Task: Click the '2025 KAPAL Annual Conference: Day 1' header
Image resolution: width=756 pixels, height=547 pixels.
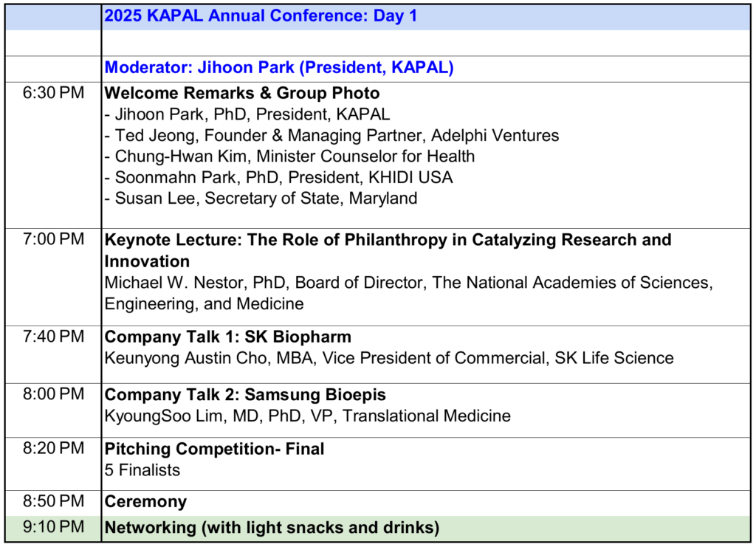Action: pyautogui.click(x=261, y=16)
